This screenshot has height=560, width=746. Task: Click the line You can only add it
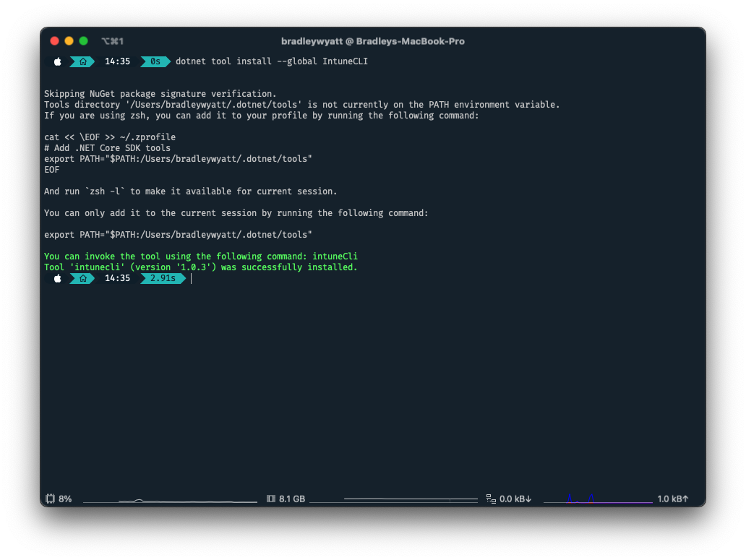pyautogui.click(x=236, y=213)
